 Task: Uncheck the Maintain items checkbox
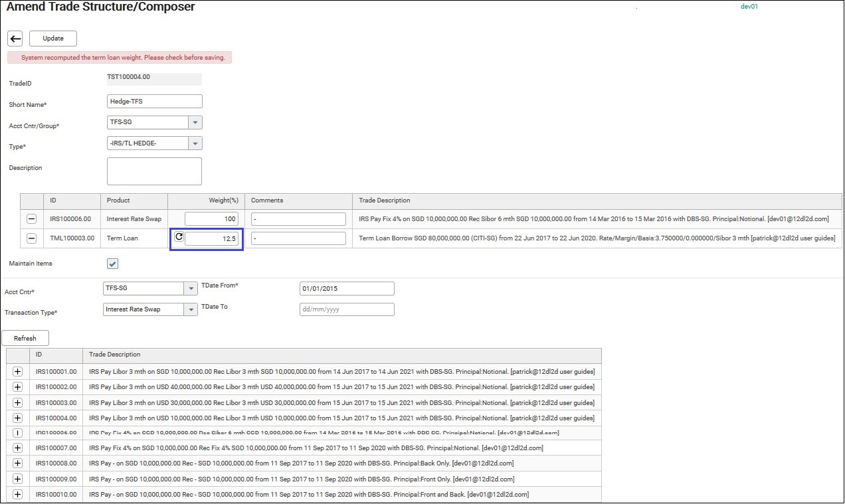pyautogui.click(x=113, y=264)
